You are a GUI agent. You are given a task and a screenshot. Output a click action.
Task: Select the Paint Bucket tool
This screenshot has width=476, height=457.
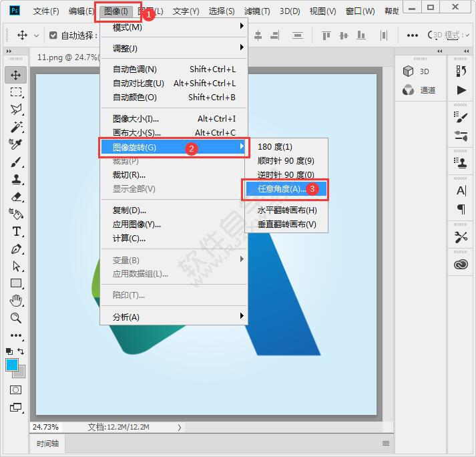point(16,214)
